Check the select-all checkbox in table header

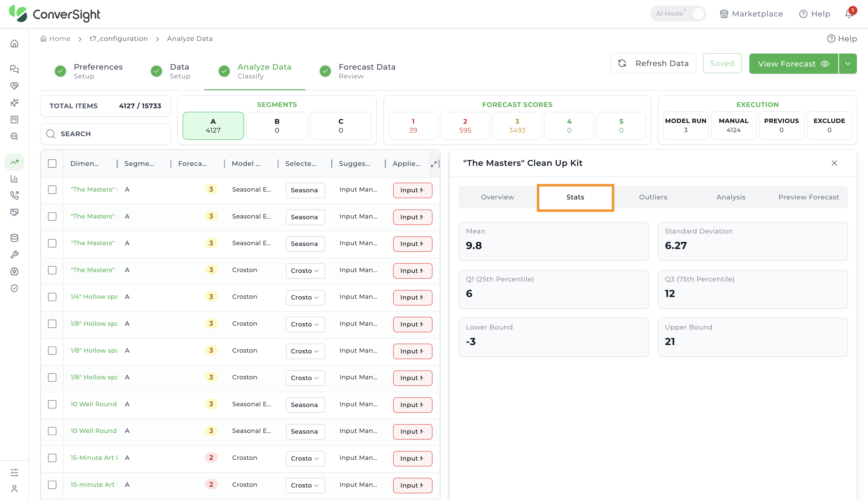click(x=52, y=163)
